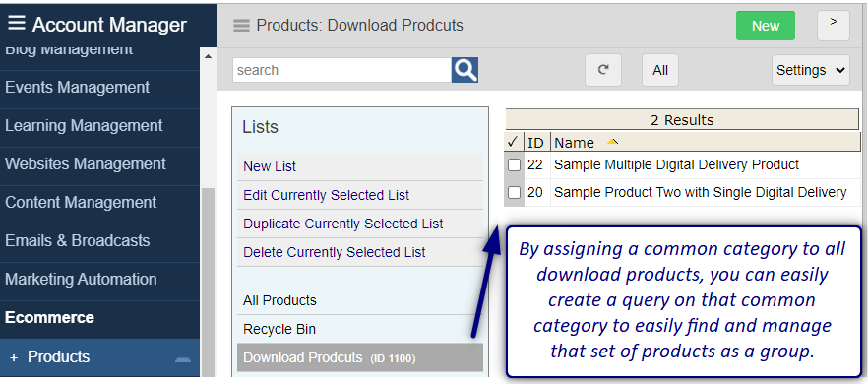This screenshot has height=384, width=868.
Task: Click the Products panel list-menu icon
Action: coord(241,26)
